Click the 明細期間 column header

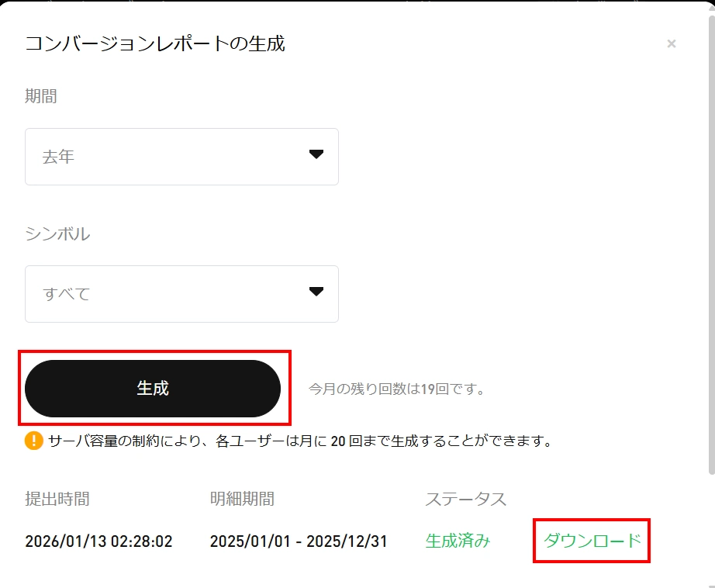242,499
